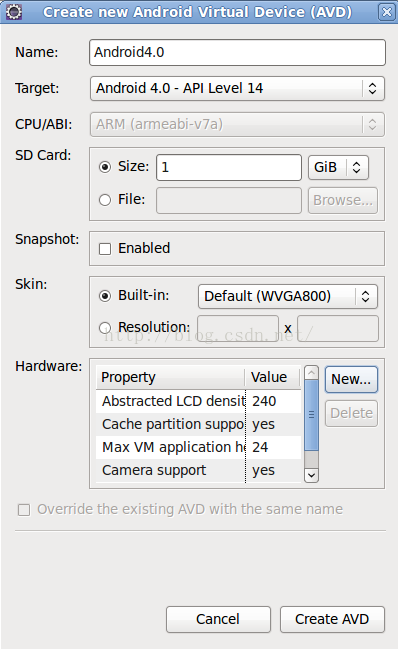Click the Cancel button
398x649 pixels.
click(218, 619)
